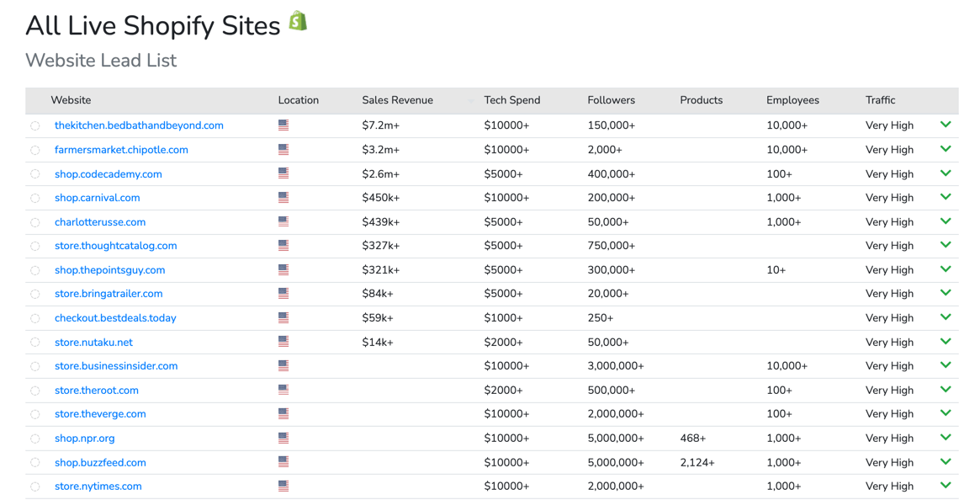Click the US flag for store.nutaku.net
The height and width of the screenshot is (500, 980).
click(x=283, y=342)
